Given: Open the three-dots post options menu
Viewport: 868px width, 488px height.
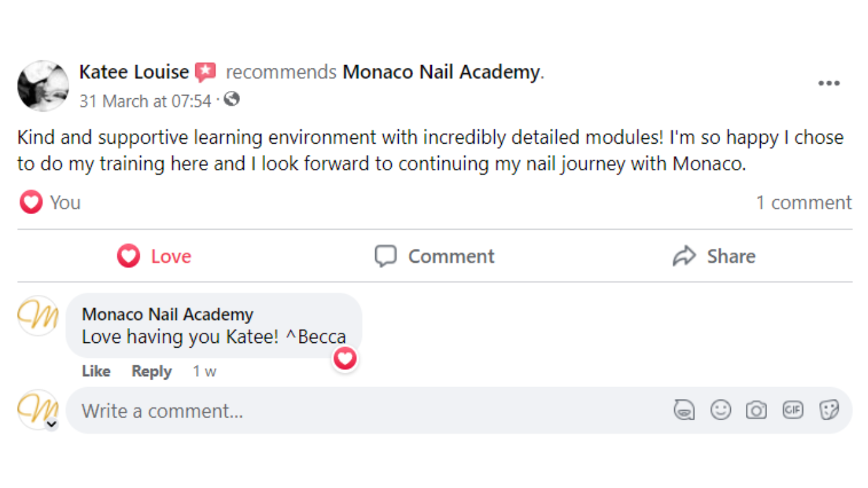Looking at the screenshot, I should click(x=829, y=83).
